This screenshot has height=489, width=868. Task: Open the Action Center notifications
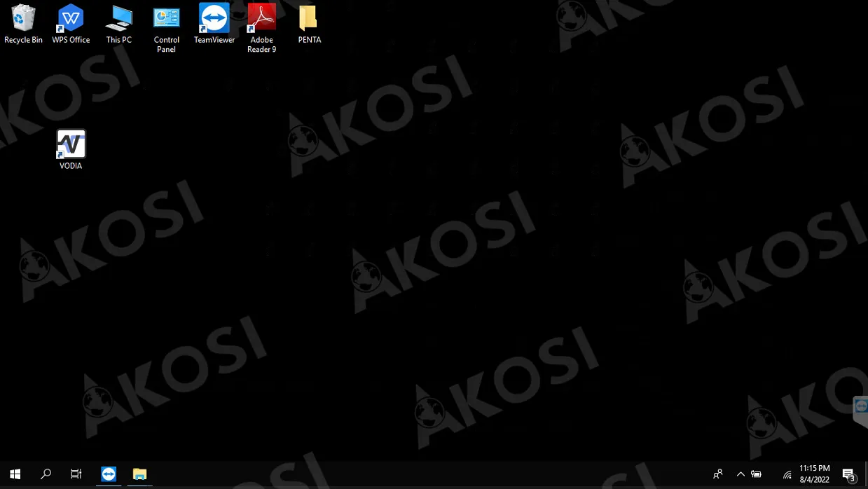pos(848,474)
